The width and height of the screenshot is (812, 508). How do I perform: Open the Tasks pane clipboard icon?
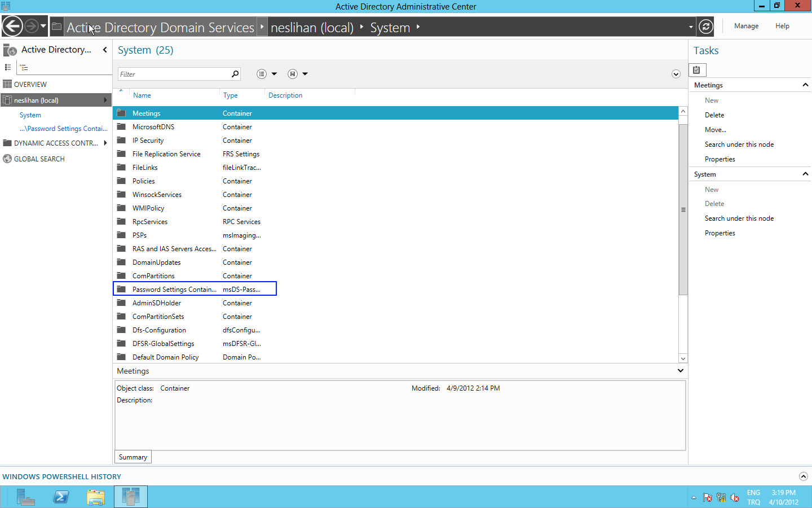pos(697,70)
